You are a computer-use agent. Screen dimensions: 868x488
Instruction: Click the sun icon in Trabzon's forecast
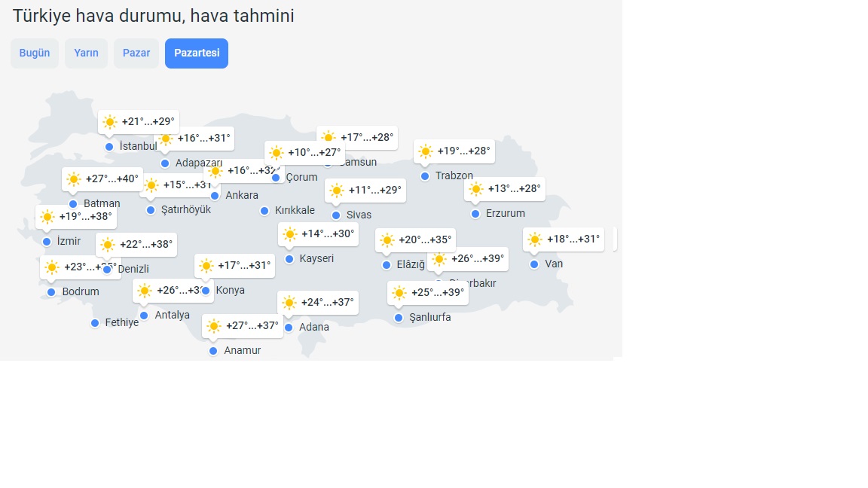click(x=426, y=151)
